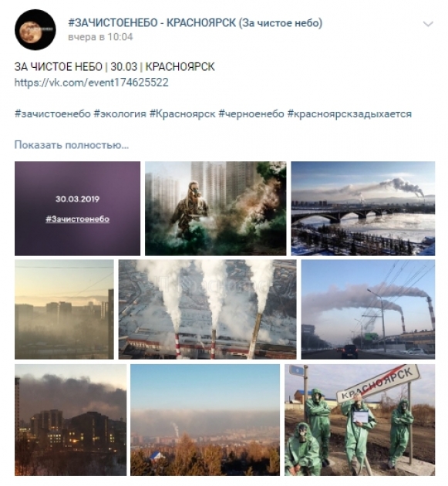448x486 pixels.
Task: Expand the post with Показать полностью
Action: pos(72,145)
